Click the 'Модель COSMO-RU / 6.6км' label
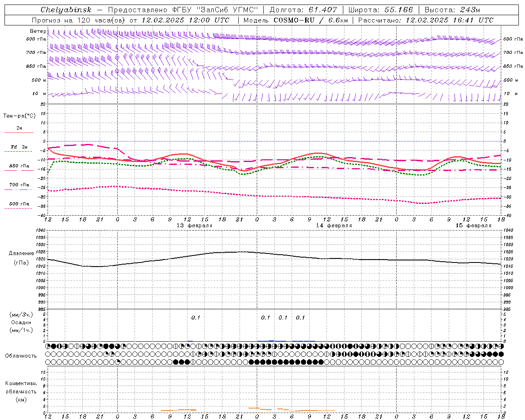 (x=295, y=20)
